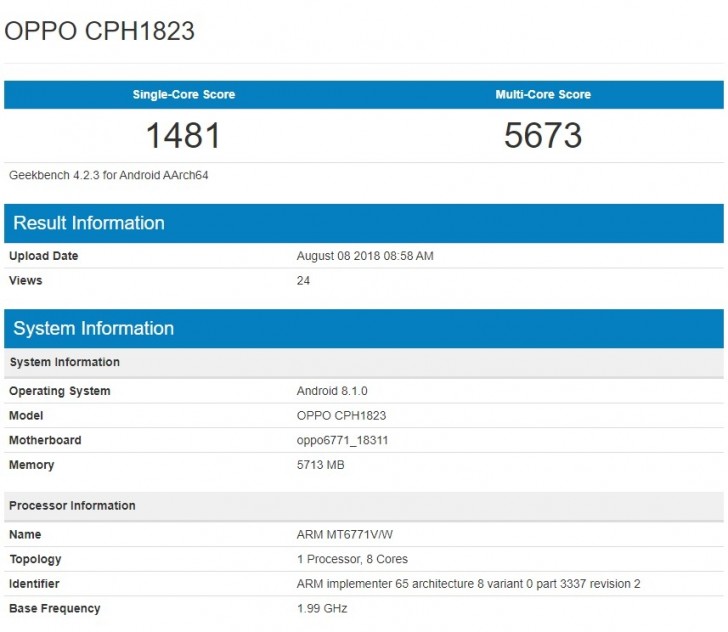Image resolution: width=728 pixels, height=632 pixels.
Task: Click the Base Frequency label
Action: (55, 608)
